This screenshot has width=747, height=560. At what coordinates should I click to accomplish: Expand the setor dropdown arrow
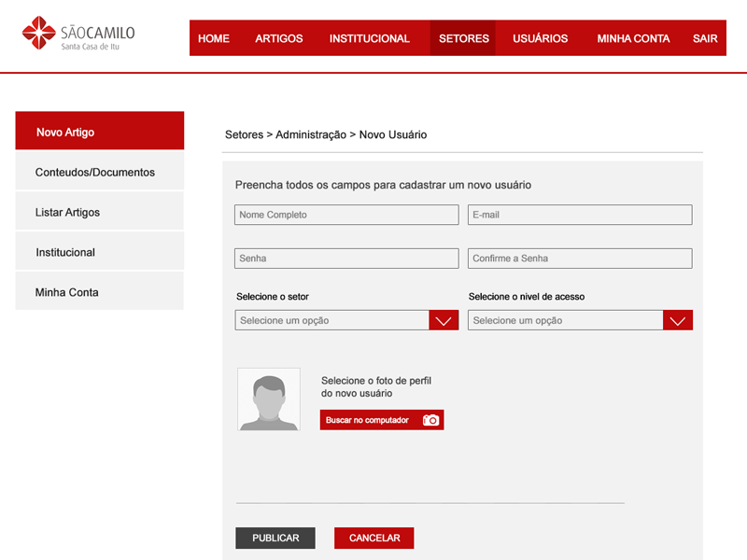[444, 320]
